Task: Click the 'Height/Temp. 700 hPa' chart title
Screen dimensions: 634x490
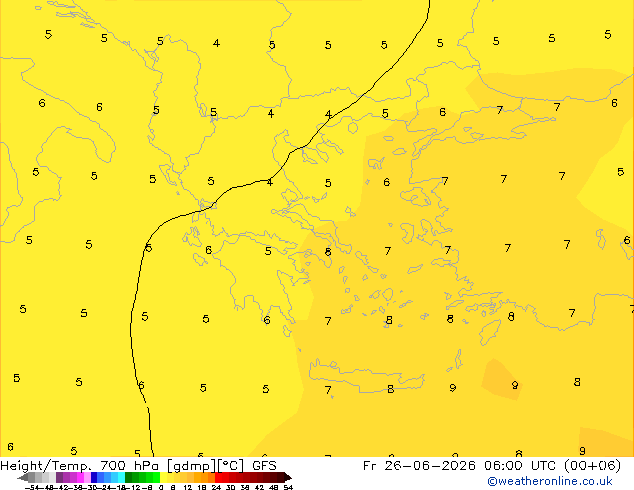Action: [x=80, y=466]
